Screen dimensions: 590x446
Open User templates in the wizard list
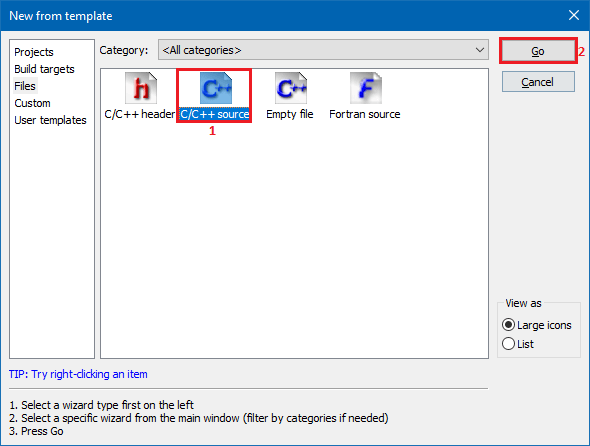50,120
